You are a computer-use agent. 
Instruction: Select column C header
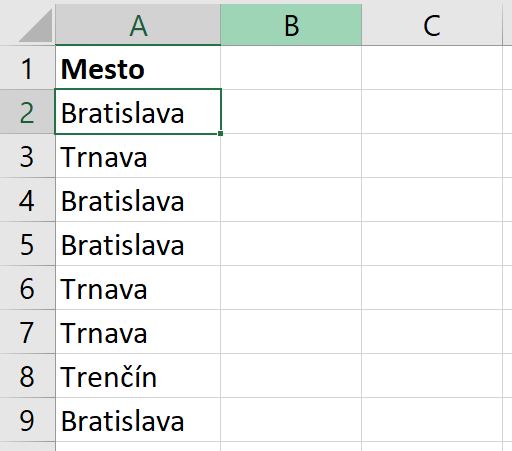tap(432, 25)
